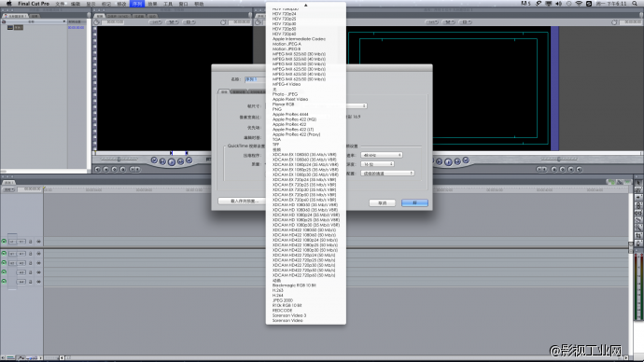Select the 序列 1 item in Browser
The height and width of the screenshot is (362, 644).
click(19, 27)
